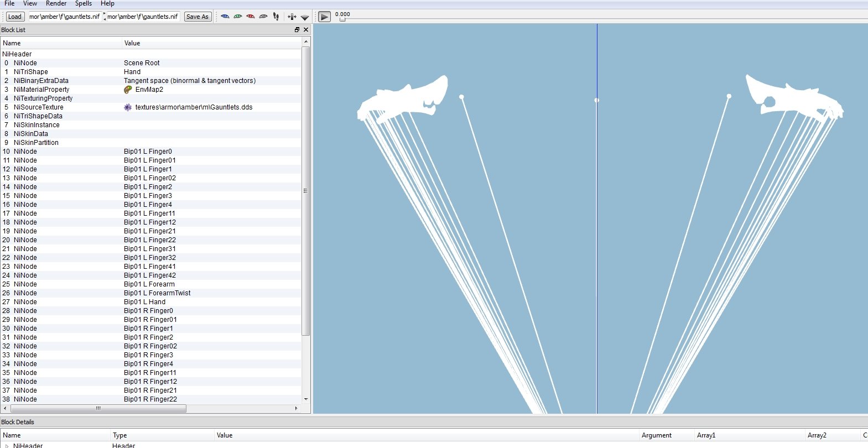Select the blue eye view icon
868x448 pixels.
[225, 17]
